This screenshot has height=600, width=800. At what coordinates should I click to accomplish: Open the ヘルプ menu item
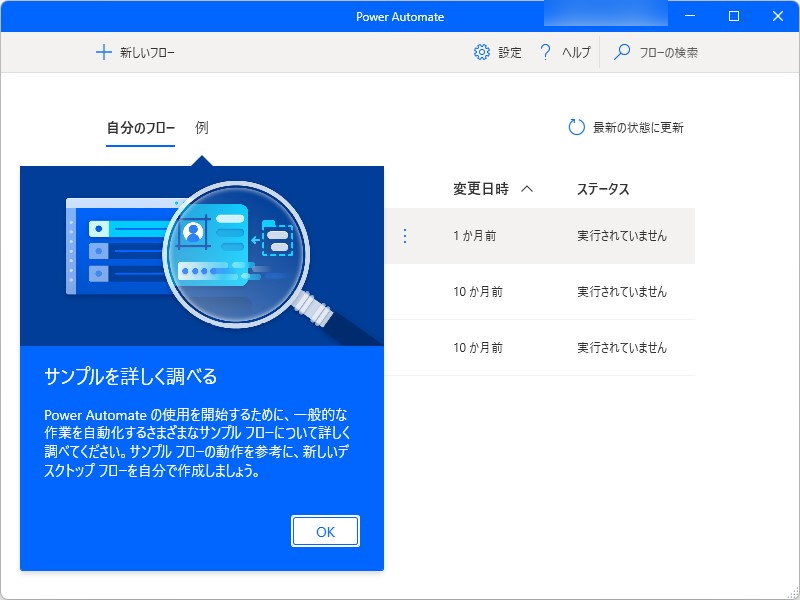[574, 52]
